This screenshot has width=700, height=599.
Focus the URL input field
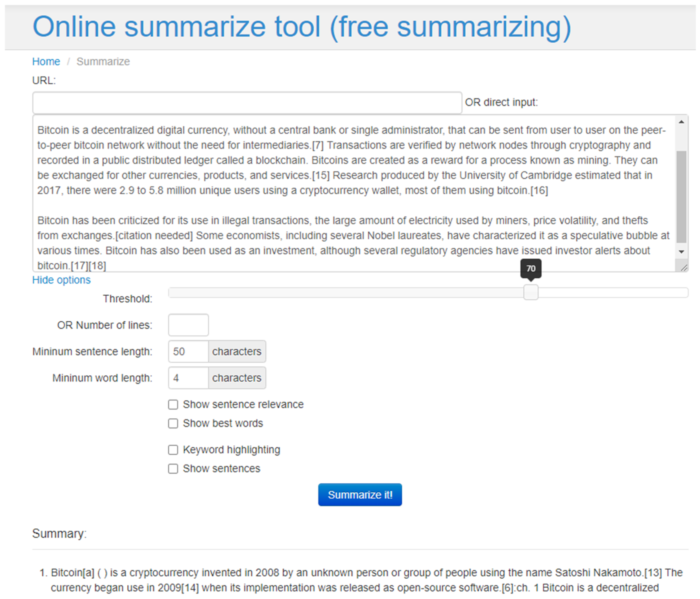point(247,103)
